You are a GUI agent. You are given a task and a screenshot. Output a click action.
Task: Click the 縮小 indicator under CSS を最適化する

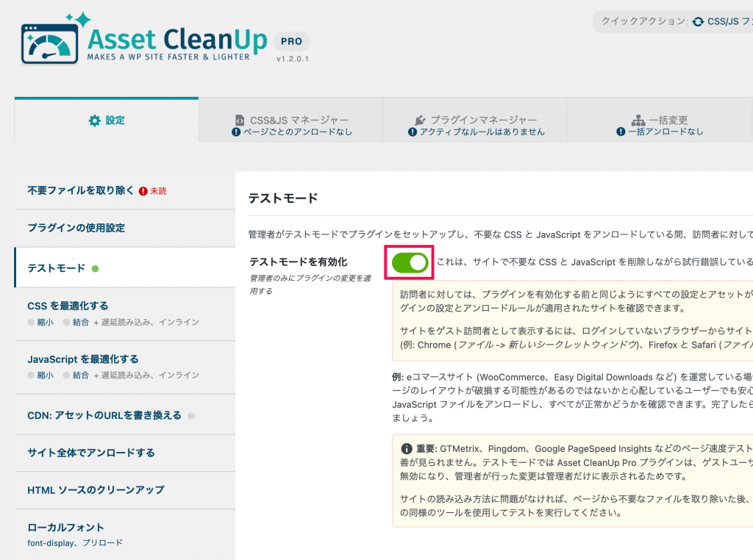pyautogui.click(x=41, y=322)
